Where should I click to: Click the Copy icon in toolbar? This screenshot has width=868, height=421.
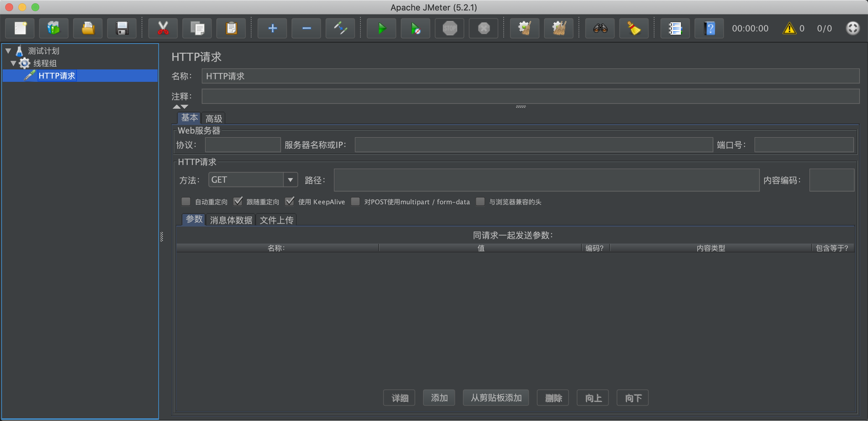197,28
